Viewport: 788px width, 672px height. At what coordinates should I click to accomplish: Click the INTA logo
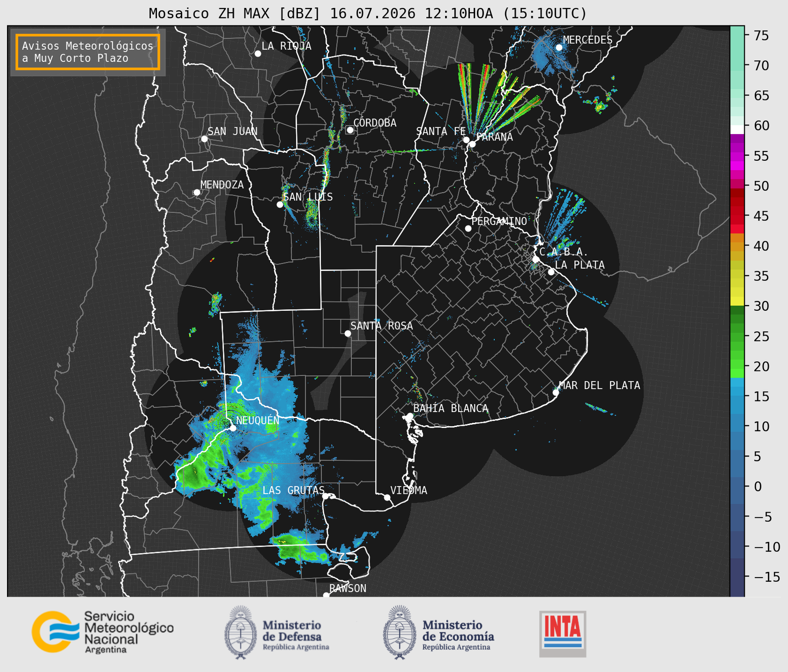(562, 634)
